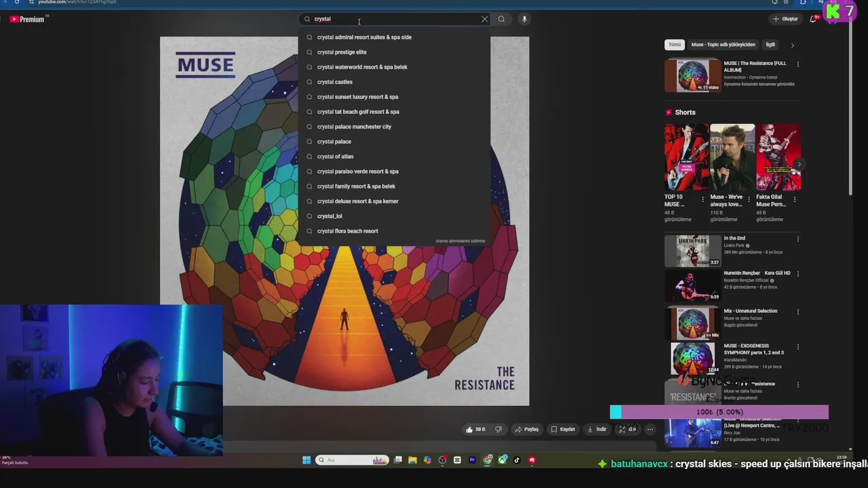Image resolution: width=868 pixels, height=488 pixels.
Task: Open 'MUSE - EXOGENESIS SYMPHONY' video thumbnail
Action: 692,358
